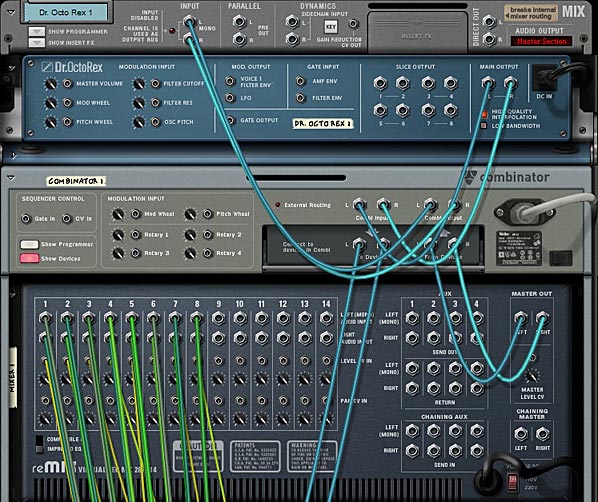Click mixer channel 14 right audio input jack
Viewport: 598px width, 502px height.
click(326, 338)
